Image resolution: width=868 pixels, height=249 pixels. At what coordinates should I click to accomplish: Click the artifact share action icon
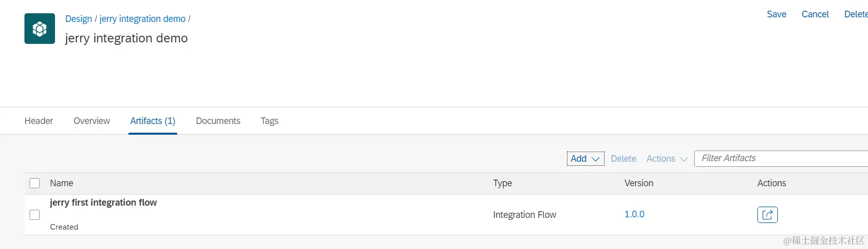coord(767,215)
